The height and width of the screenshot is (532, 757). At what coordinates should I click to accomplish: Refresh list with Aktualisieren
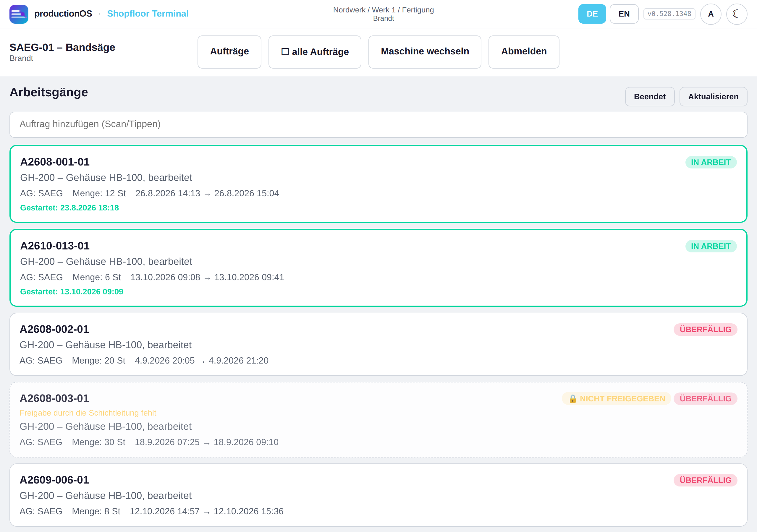(713, 97)
